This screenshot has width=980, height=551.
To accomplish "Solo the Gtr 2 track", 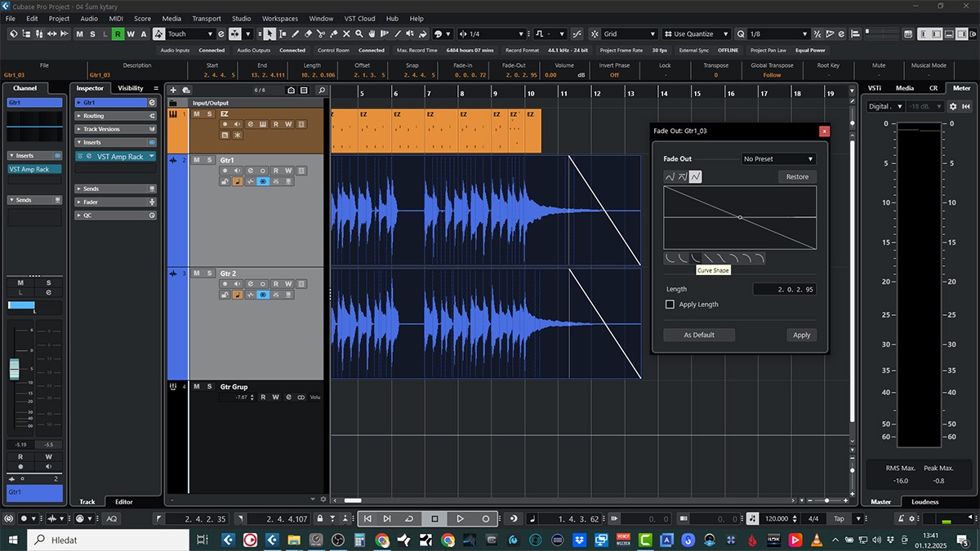I will [209, 273].
